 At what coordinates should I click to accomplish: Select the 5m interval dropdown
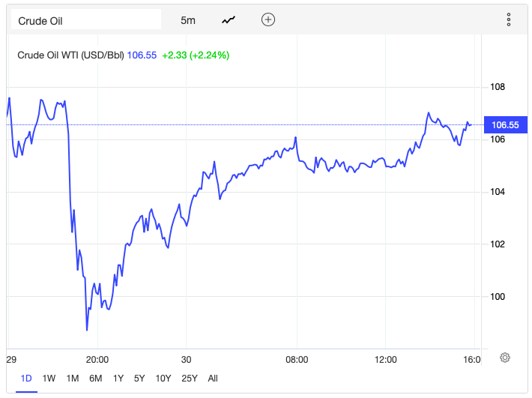tap(188, 20)
